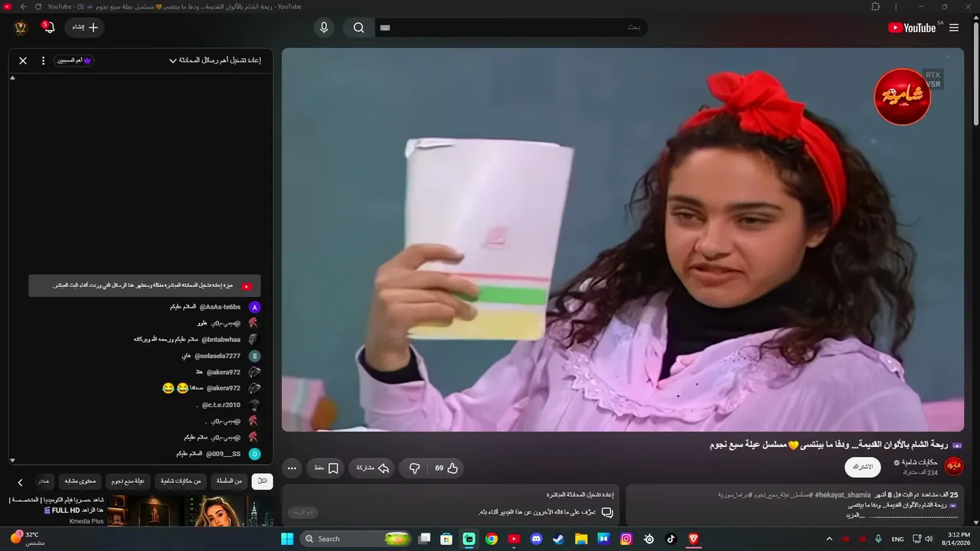Open the Windows Start menu
This screenshot has width=980, height=551.
pos(287,539)
